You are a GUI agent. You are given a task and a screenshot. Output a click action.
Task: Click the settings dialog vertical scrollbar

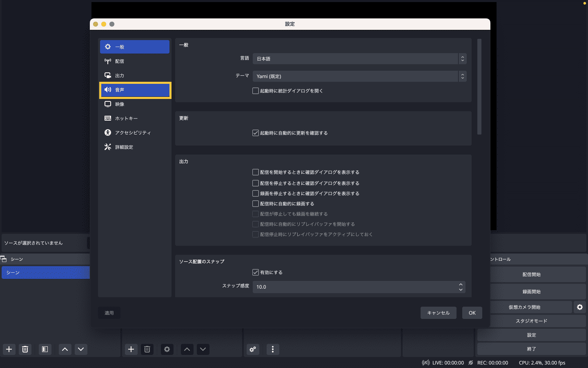tap(479, 87)
